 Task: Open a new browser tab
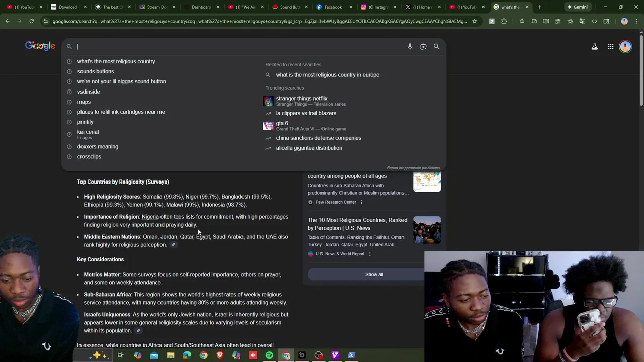click(539, 7)
